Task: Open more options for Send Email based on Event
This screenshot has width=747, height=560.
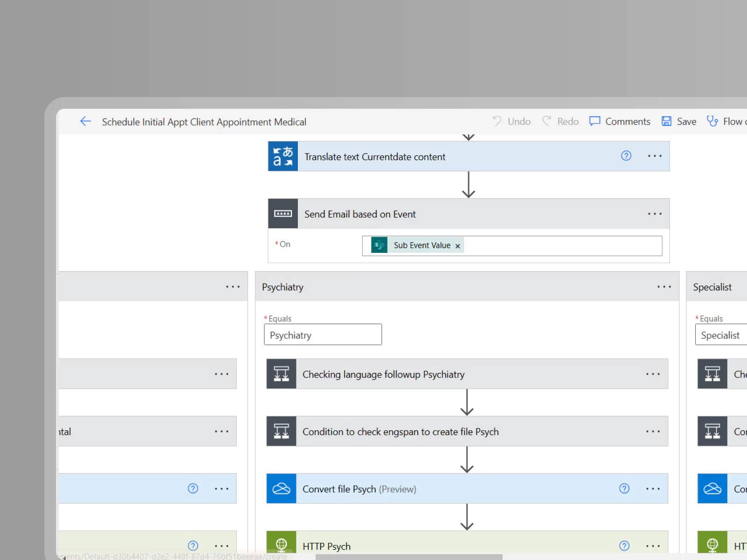Action: pyautogui.click(x=655, y=214)
